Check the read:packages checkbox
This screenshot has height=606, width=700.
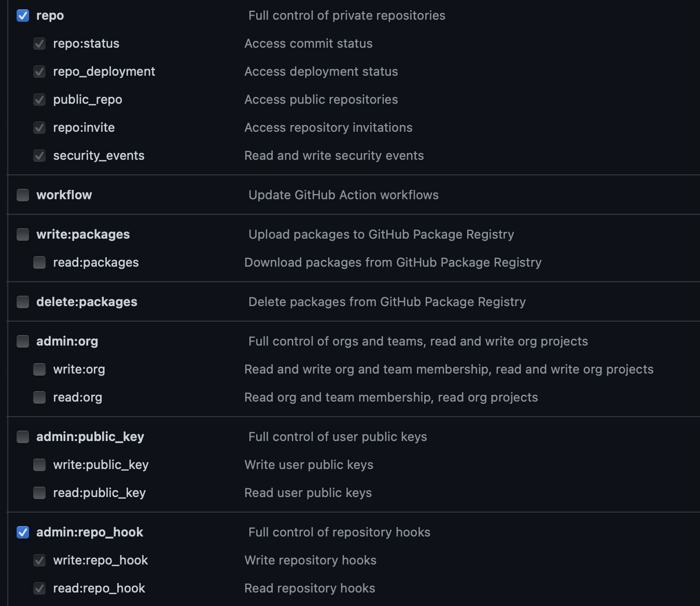pos(39,263)
